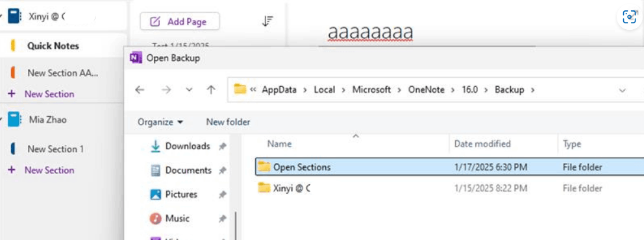This screenshot has width=644, height=240.
Task: Click the Xinyi @ folder icon in file list
Action: pos(264,187)
